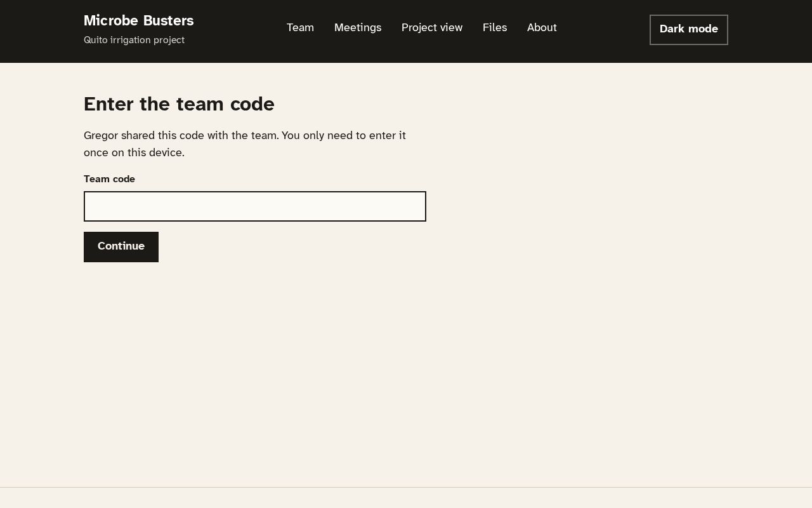The width and height of the screenshot is (812, 508).
Task: Click the 'Quito irrigation project' subtitle
Action: 134,40
